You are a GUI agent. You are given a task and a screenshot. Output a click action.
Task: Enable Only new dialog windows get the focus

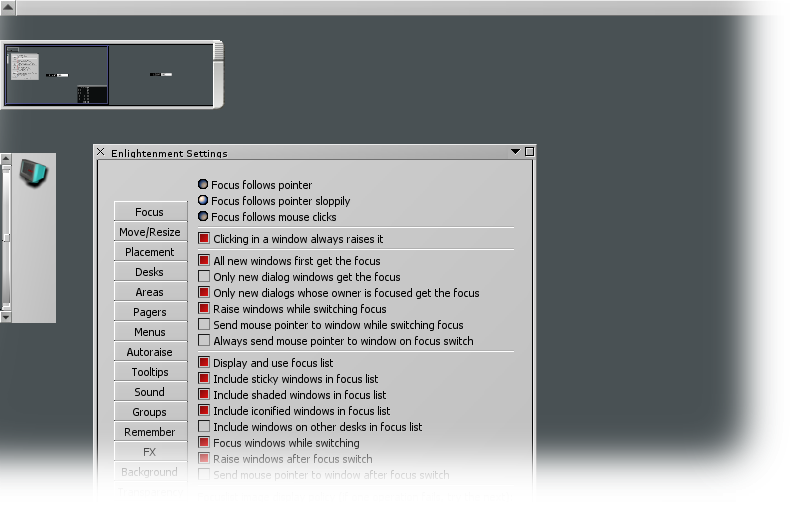pyautogui.click(x=204, y=277)
